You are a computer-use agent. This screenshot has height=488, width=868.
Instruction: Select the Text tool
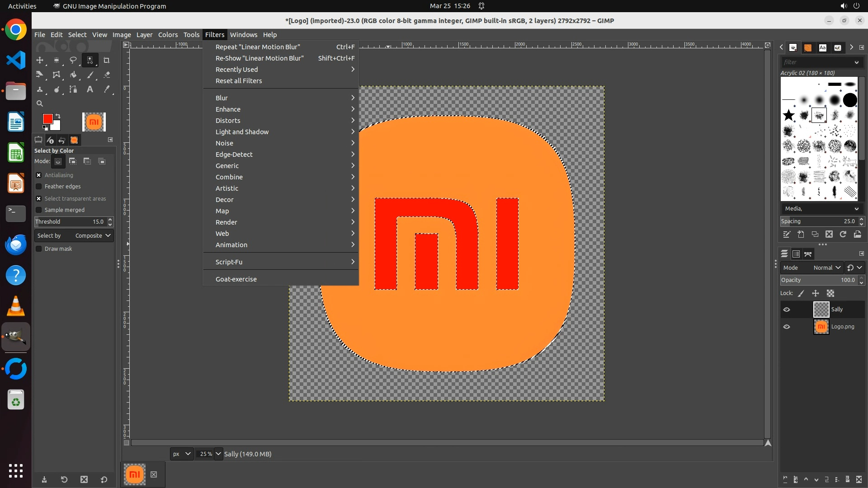[x=90, y=89]
